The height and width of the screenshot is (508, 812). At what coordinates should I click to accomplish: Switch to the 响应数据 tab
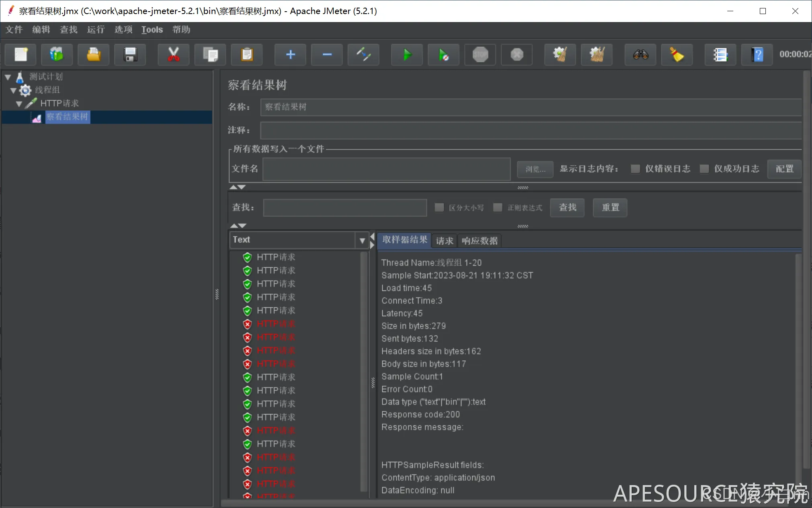point(479,241)
